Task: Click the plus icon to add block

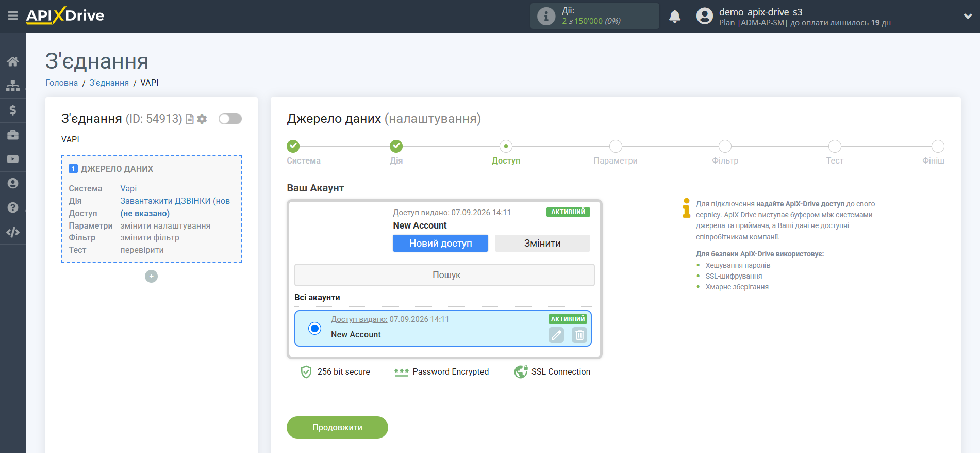Action: (151, 277)
